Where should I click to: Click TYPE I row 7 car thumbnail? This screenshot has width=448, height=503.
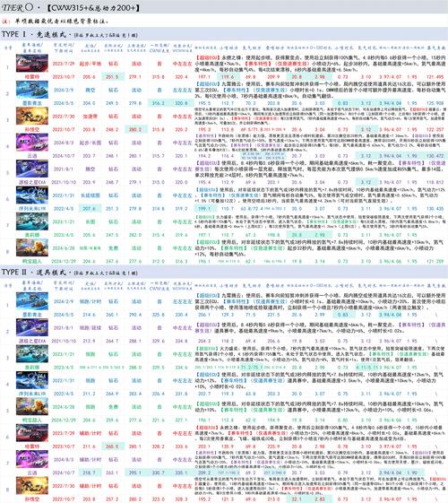coord(32,221)
